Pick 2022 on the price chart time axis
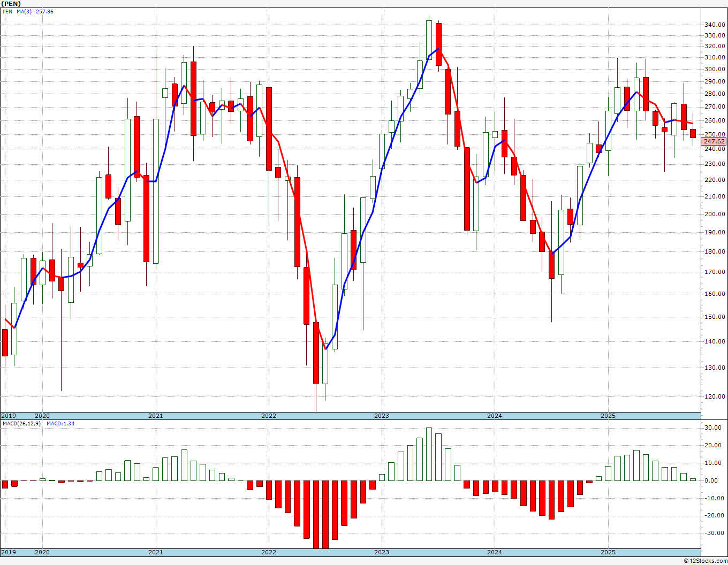728x565 pixels. click(269, 416)
